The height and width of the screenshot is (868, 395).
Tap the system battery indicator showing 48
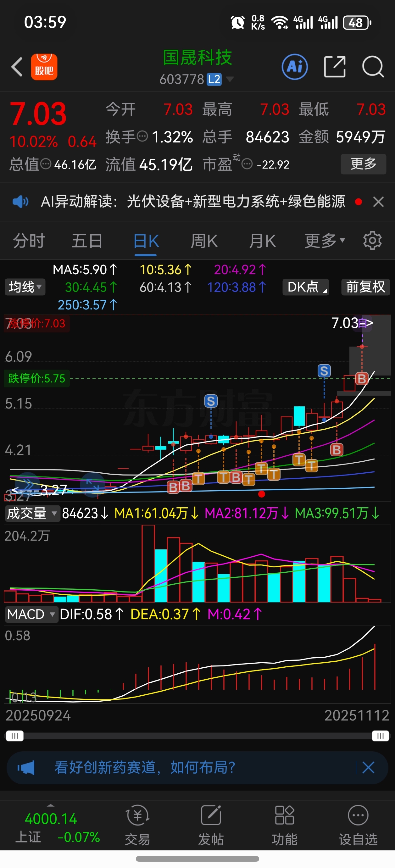pos(357,23)
